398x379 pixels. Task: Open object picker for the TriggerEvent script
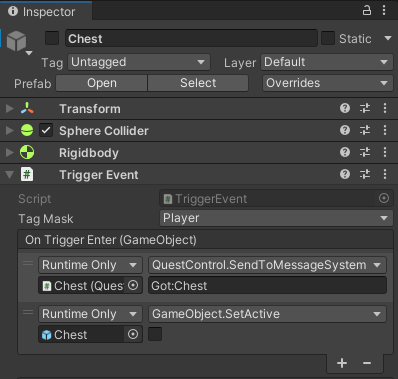[x=384, y=199]
